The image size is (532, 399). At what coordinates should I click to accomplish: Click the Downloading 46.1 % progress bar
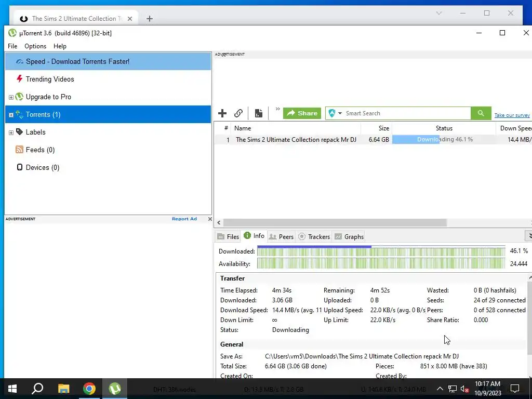click(444, 139)
